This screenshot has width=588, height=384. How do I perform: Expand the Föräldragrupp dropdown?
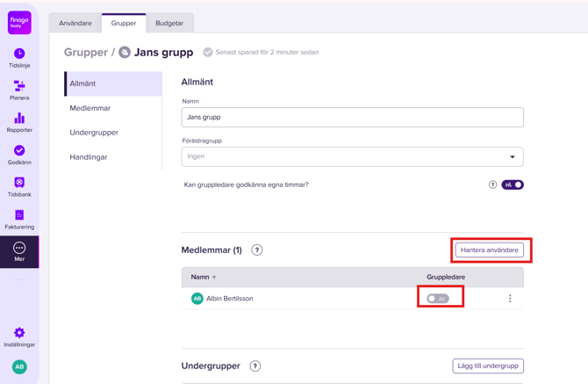click(353, 156)
